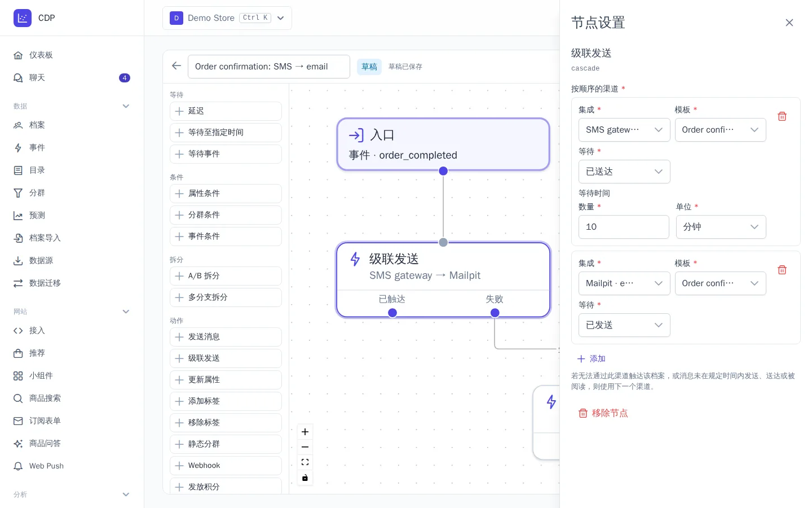This screenshot has width=812, height=508.
Task: Fit the canvas view to screen
Action: [305, 462]
